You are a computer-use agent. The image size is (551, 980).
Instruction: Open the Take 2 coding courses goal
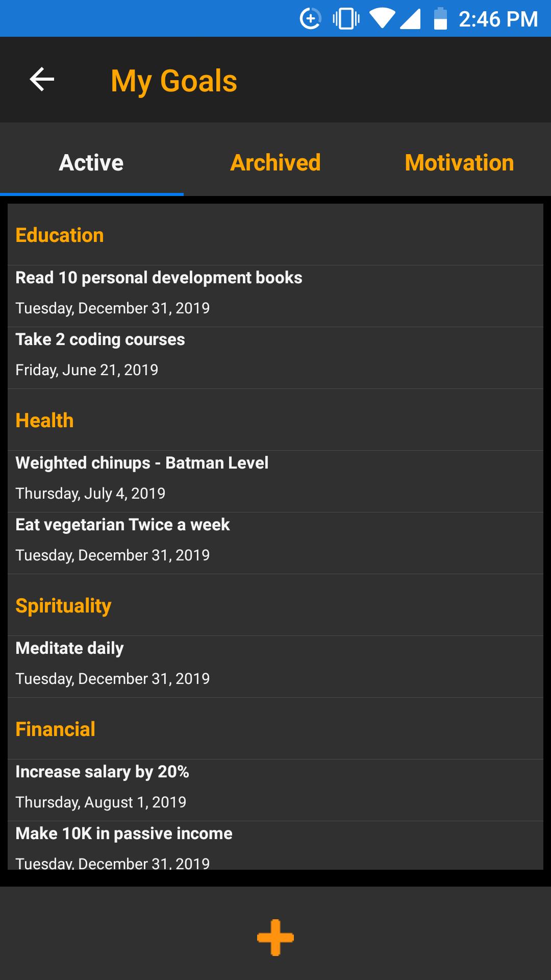pos(275,354)
